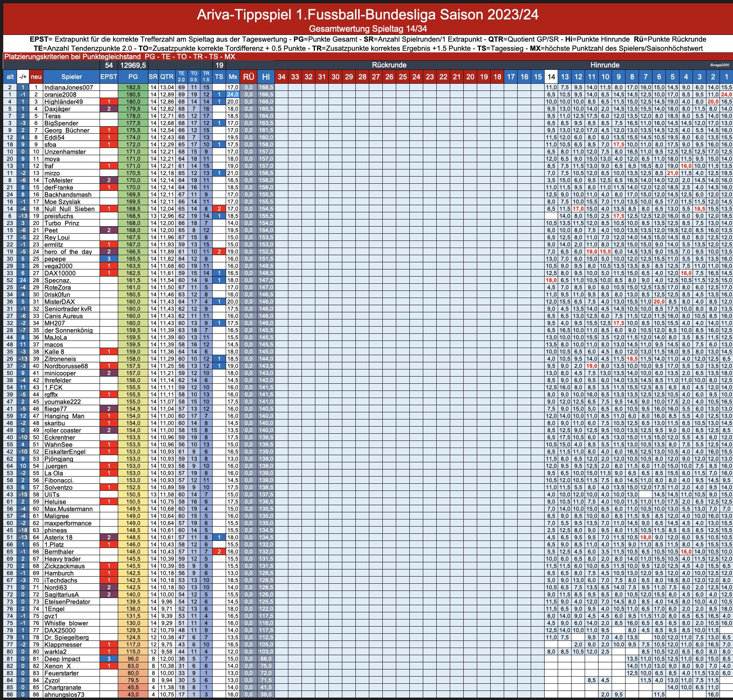
Task: Click player name 'IndianaJones007'
Action: pyautogui.click(x=69, y=87)
